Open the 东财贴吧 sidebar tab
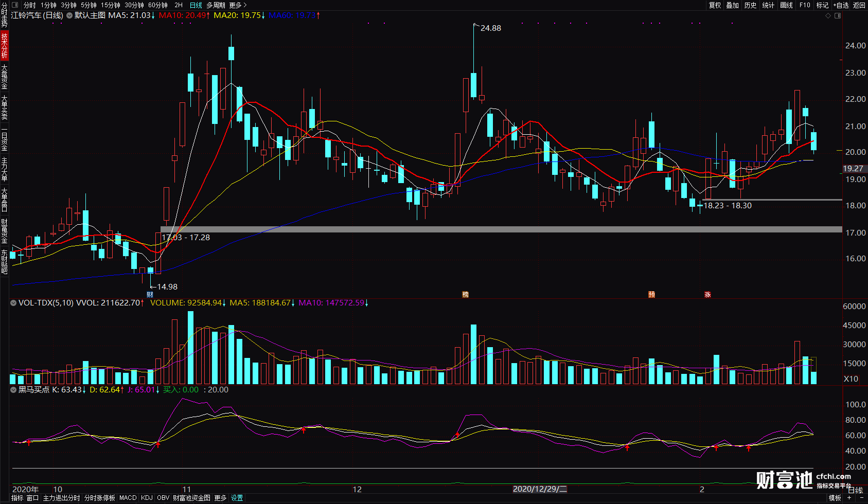The height and width of the screenshot is (504, 868). click(x=4, y=262)
